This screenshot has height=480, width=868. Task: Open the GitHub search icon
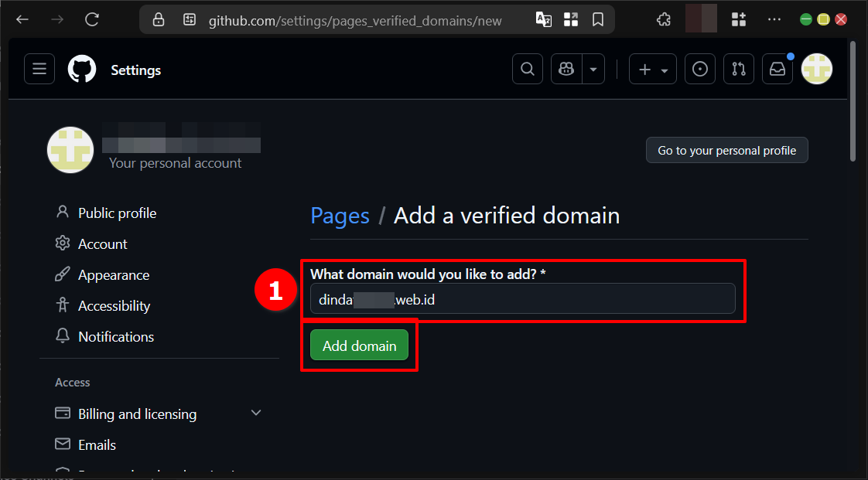[x=527, y=69]
